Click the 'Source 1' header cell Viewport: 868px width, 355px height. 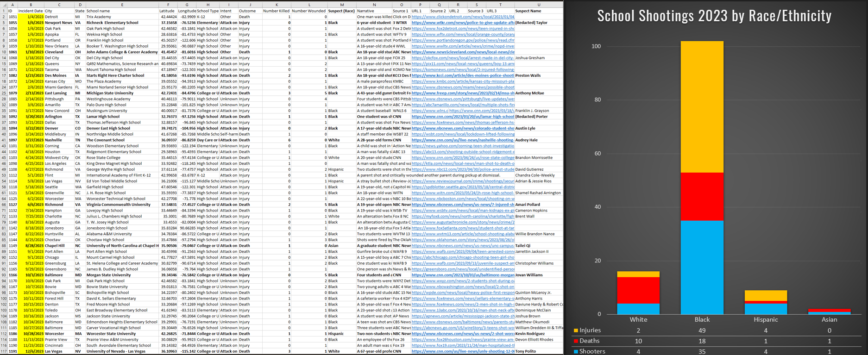coord(401,11)
